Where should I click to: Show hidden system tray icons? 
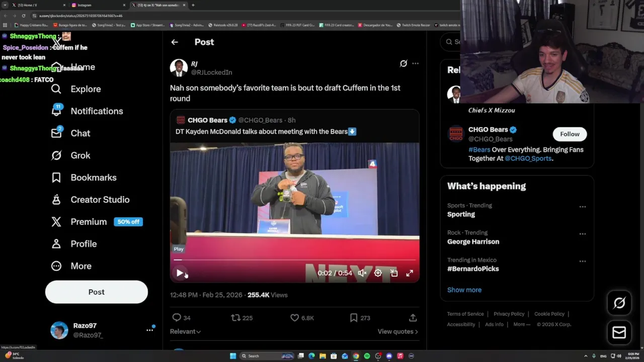pos(586,356)
